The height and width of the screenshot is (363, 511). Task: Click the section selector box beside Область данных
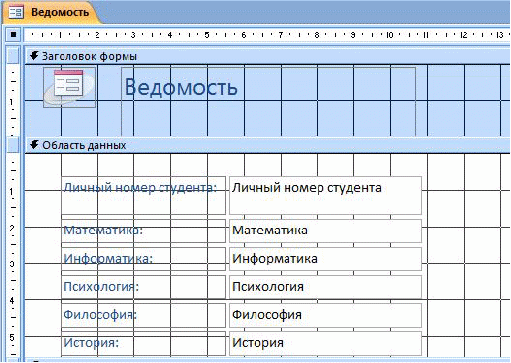click(x=13, y=145)
